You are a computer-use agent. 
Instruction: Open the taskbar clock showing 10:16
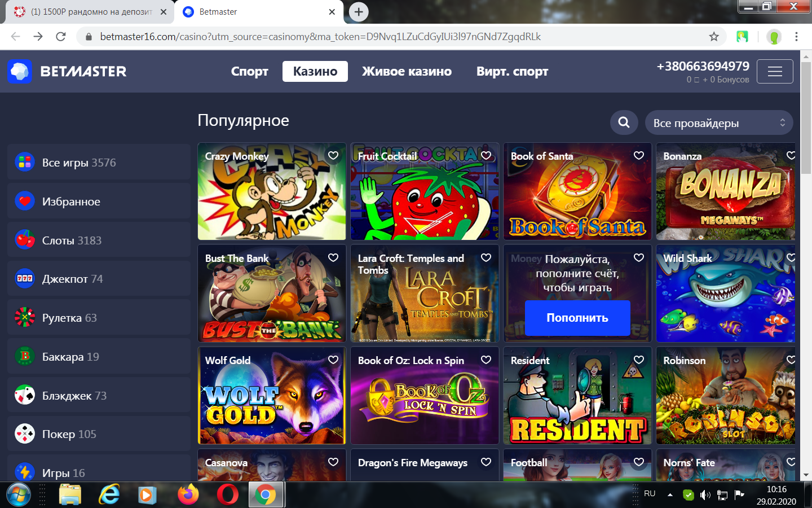(x=776, y=495)
